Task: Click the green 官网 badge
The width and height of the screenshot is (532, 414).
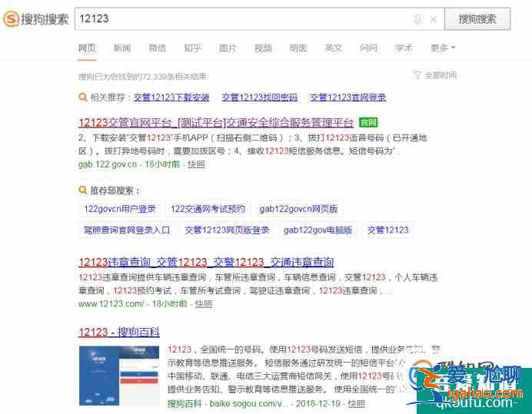Action: click(368, 122)
